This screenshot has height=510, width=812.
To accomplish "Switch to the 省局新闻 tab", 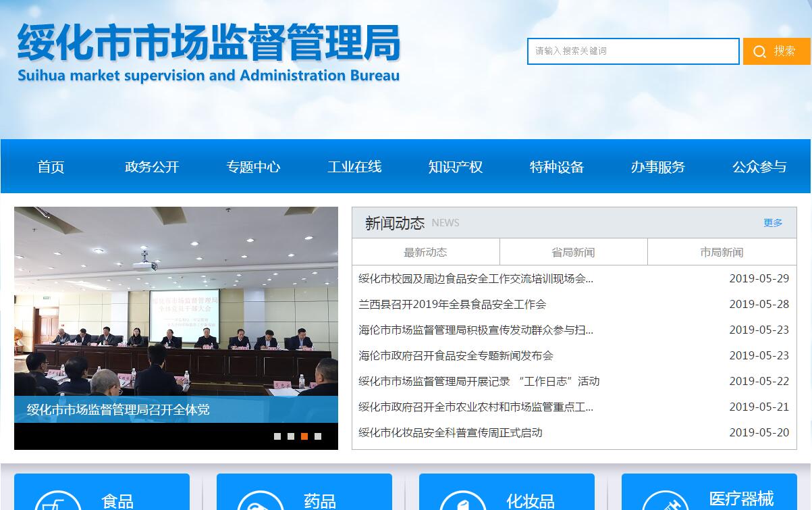I will coord(573,252).
